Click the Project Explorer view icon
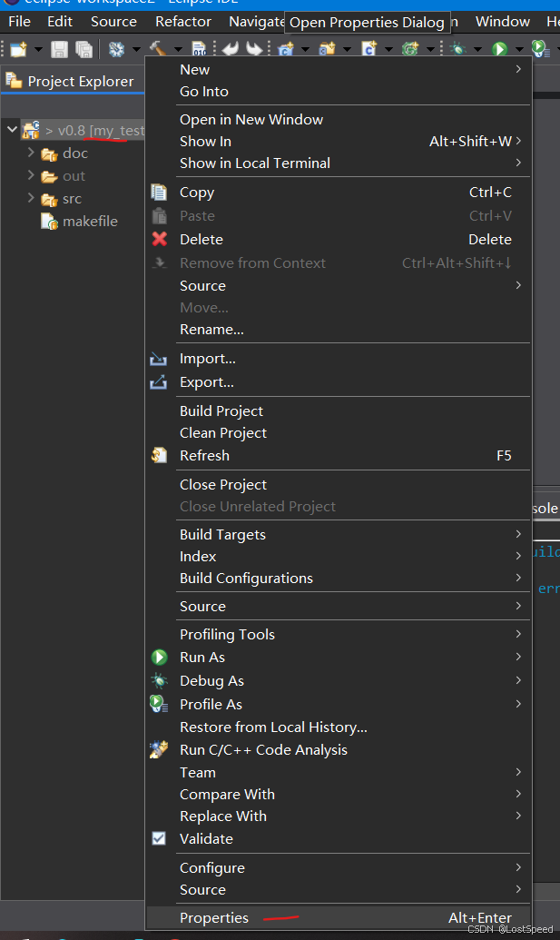560x940 pixels. pyautogui.click(x=14, y=80)
